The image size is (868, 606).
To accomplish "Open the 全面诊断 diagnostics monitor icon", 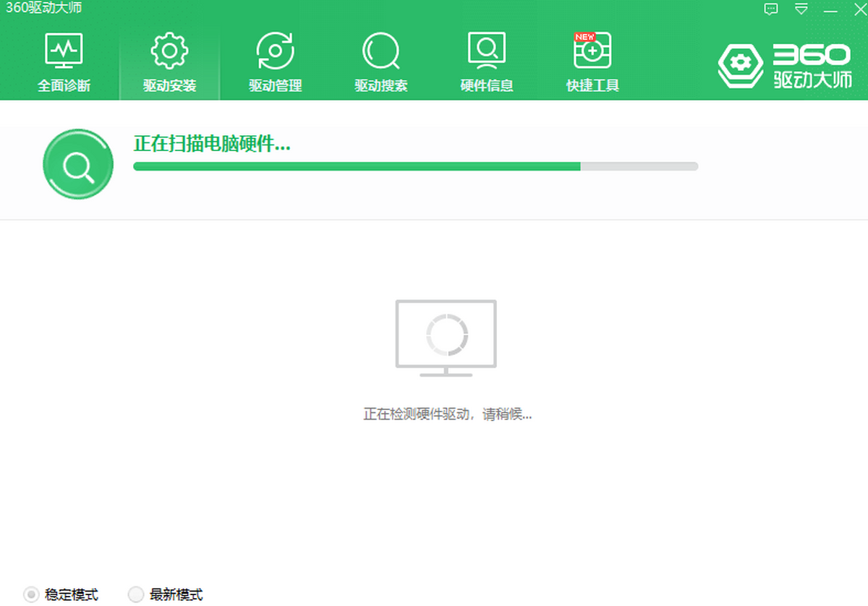I will pyautogui.click(x=64, y=51).
